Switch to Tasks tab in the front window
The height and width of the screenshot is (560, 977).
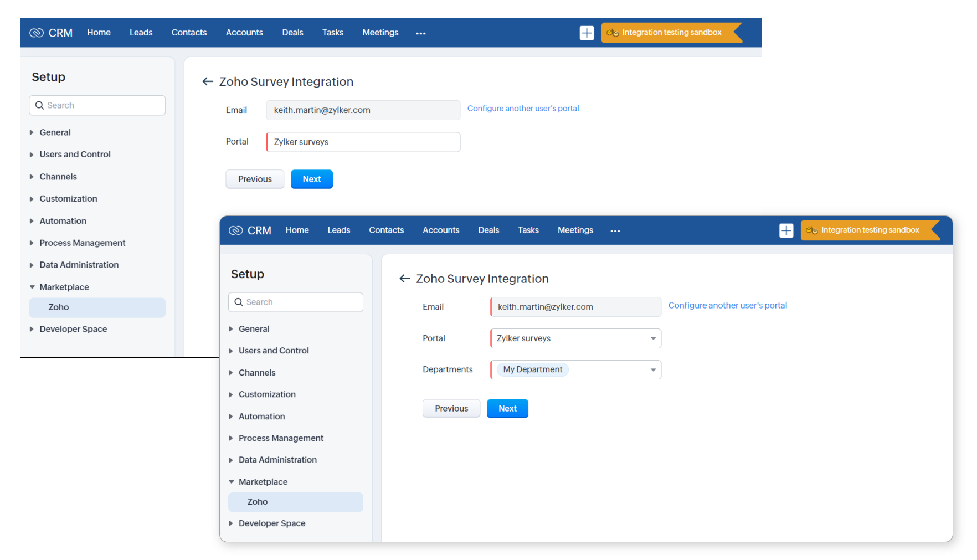528,230
